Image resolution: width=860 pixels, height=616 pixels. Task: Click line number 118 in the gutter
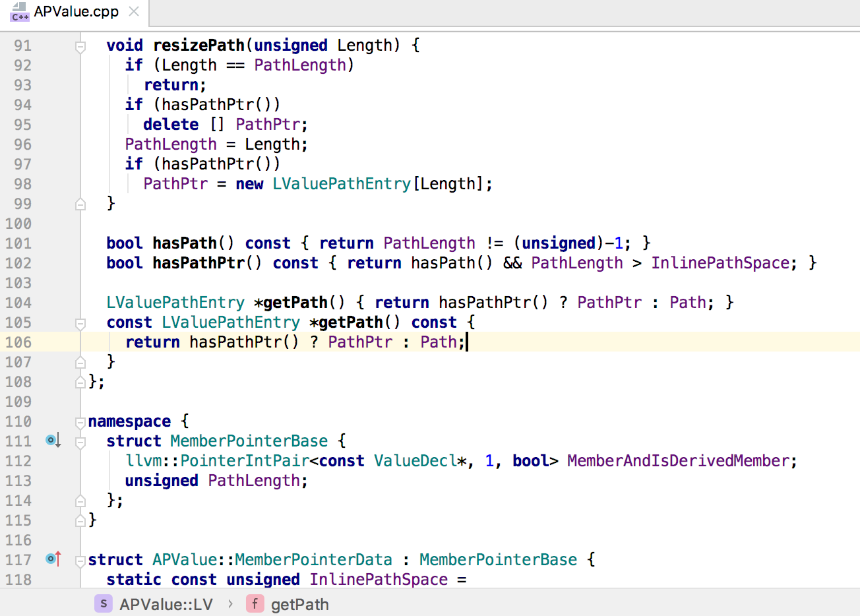(18, 580)
